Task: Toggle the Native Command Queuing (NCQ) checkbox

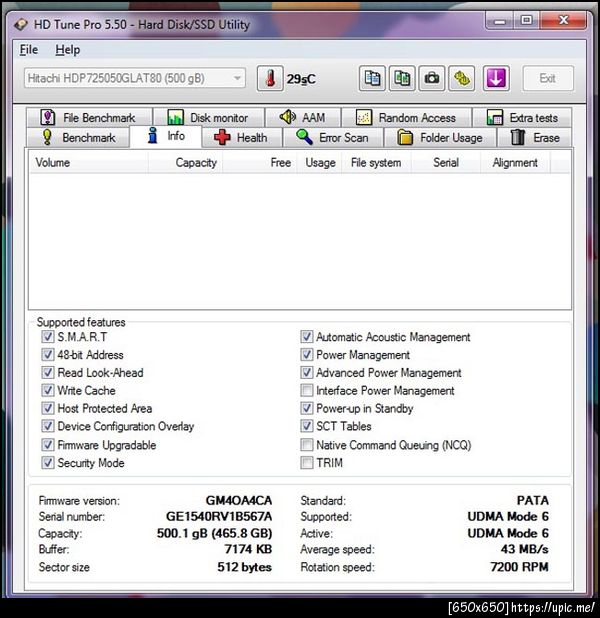Action: coord(307,445)
